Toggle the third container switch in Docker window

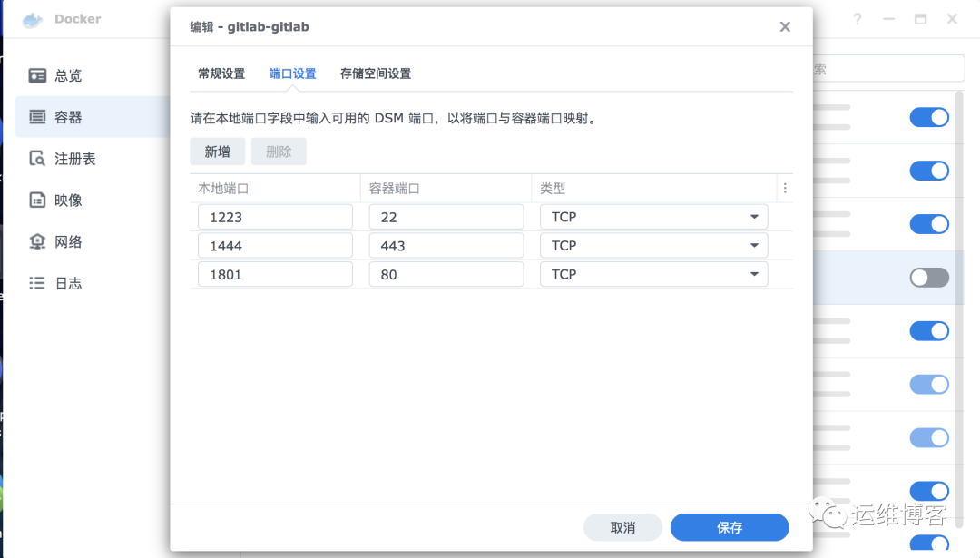pos(929,224)
